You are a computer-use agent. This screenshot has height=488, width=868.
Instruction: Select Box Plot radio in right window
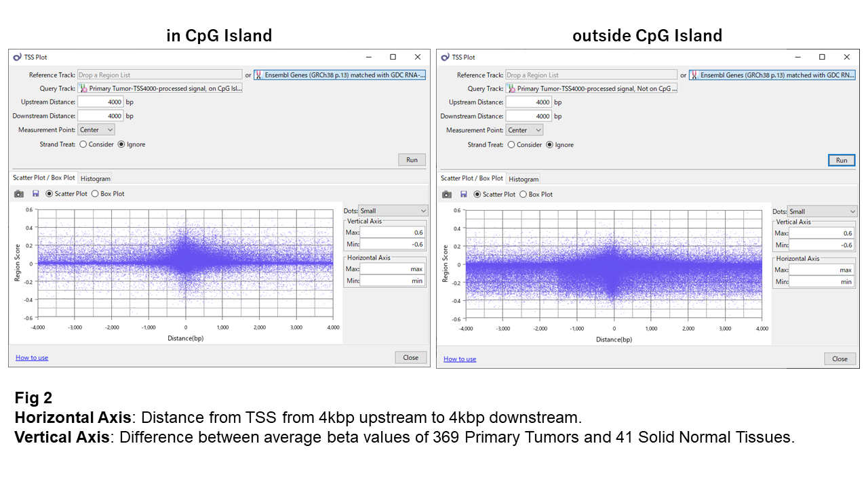click(x=523, y=195)
